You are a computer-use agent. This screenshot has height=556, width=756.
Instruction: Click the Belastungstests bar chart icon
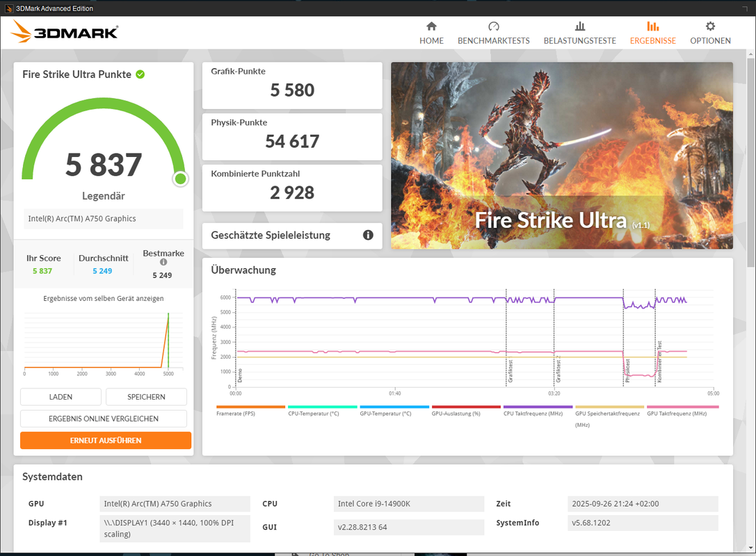pyautogui.click(x=580, y=26)
